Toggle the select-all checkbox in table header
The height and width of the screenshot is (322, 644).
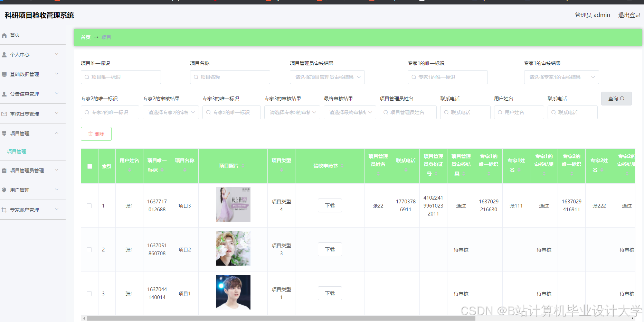[90, 166]
